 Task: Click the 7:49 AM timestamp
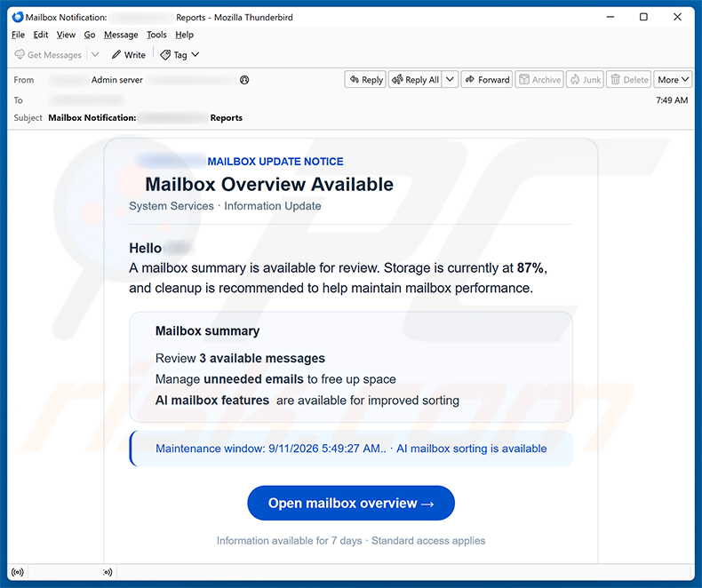[672, 100]
